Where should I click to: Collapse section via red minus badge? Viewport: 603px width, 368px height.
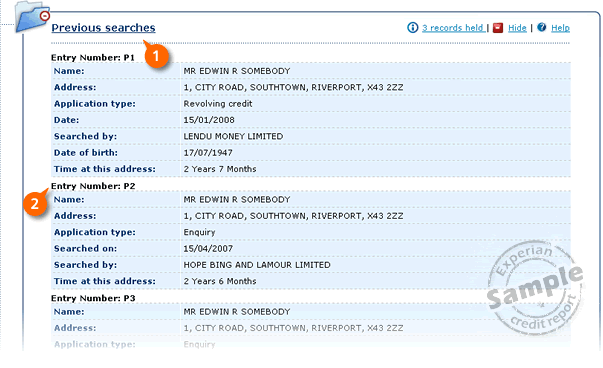click(45, 16)
